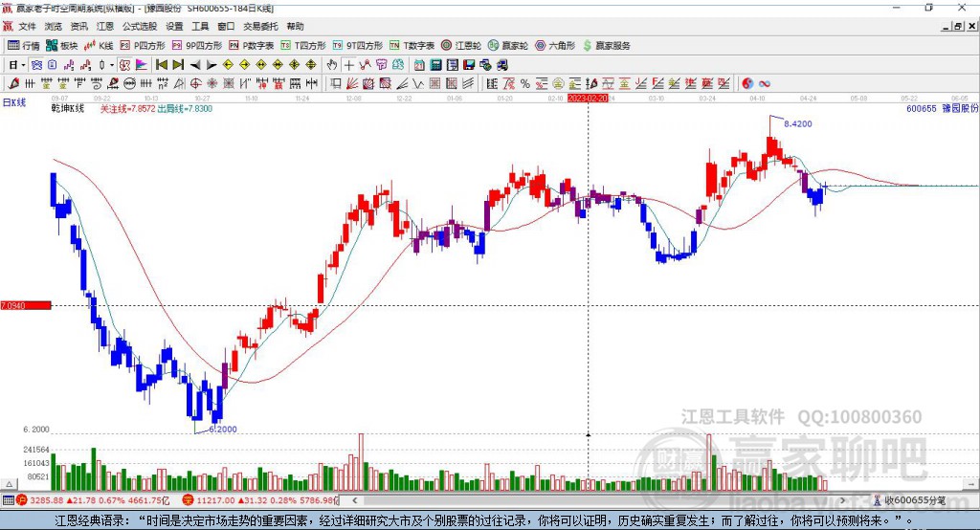
Task: Click the red 7.0940 price marker
Action: click(x=26, y=305)
